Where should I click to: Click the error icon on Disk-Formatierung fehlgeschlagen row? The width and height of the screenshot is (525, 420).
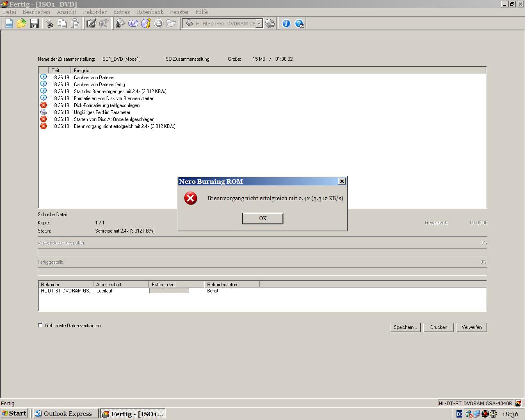[x=43, y=105]
